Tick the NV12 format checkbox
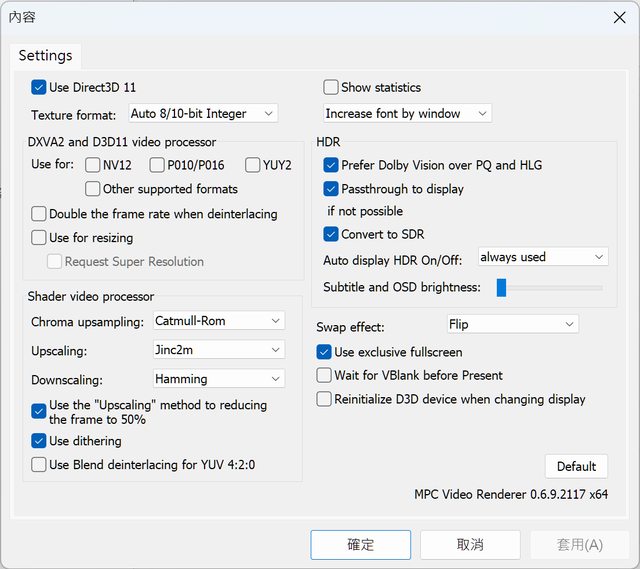Viewport: 640px width, 569px height. [x=93, y=165]
